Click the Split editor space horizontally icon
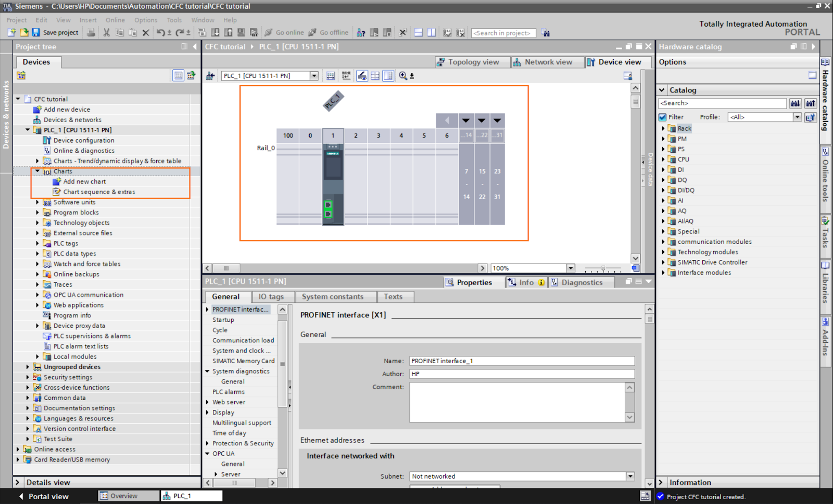The image size is (833, 504). [x=419, y=32]
